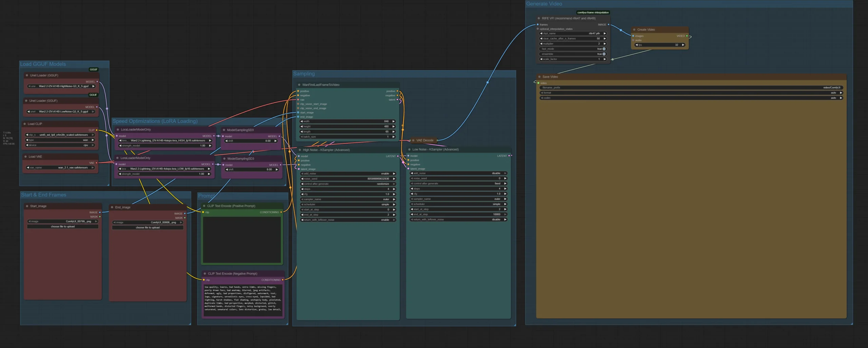Screen dimensions: 868x348
Task: Click "choose file to upload" in End_image
Action: [x=147, y=227]
